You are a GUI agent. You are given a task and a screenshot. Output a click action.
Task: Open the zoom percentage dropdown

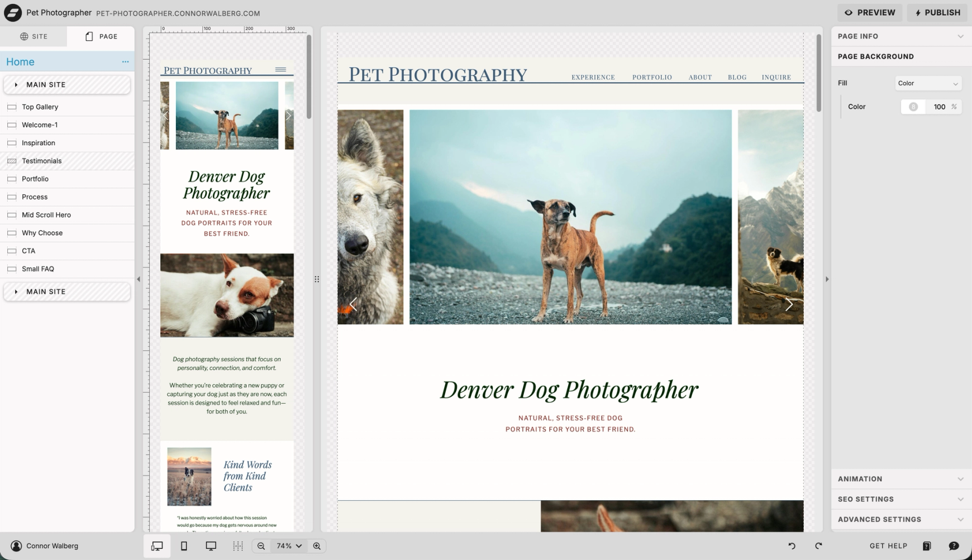[289, 546]
